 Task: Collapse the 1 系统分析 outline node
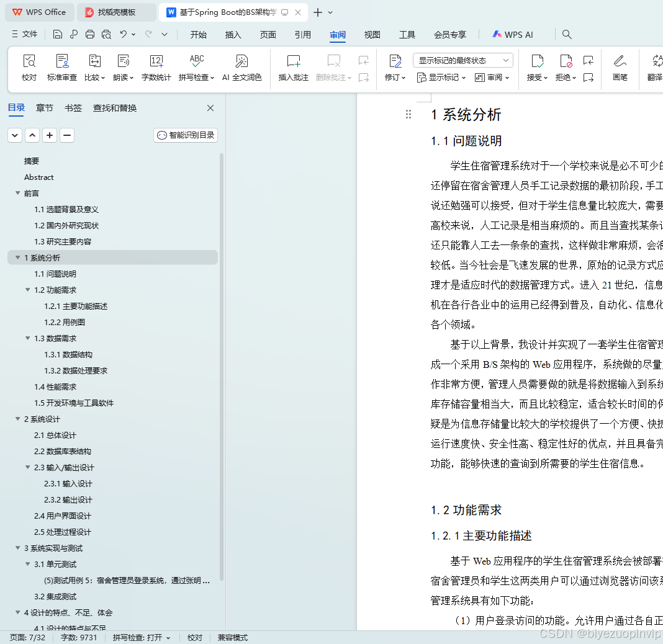click(17, 257)
